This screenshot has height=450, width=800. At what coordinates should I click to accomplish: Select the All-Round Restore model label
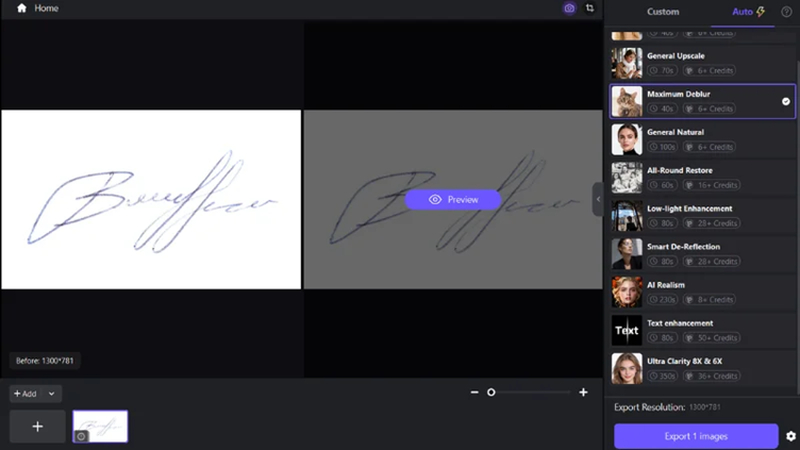pyautogui.click(x=680, y=170)
